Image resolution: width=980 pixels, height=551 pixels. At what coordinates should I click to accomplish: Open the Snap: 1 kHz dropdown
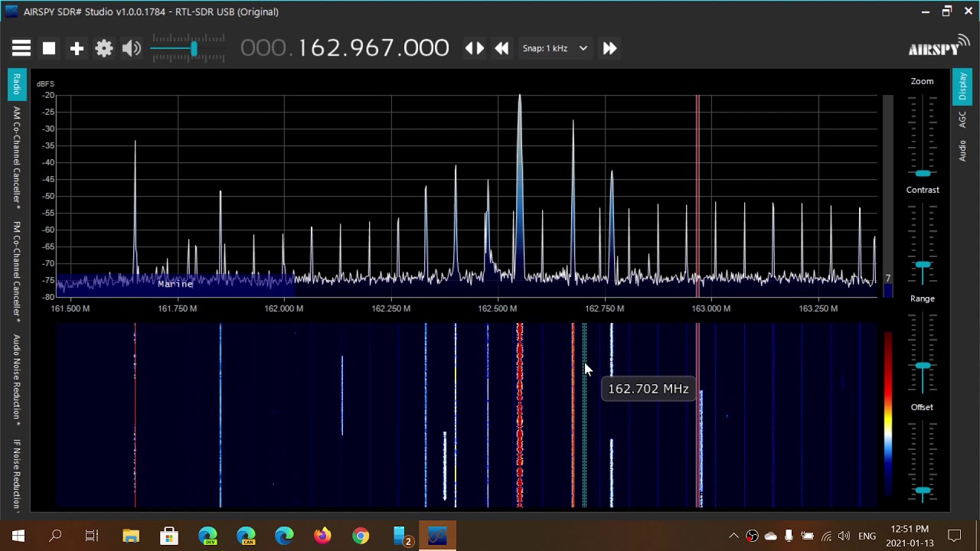point(555,48)
